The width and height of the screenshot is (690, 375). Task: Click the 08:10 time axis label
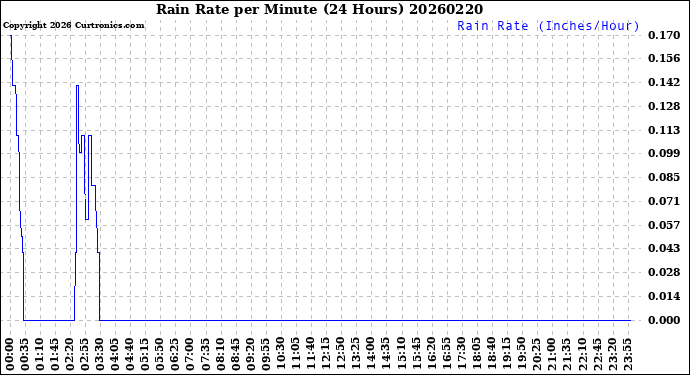[220, 355]
